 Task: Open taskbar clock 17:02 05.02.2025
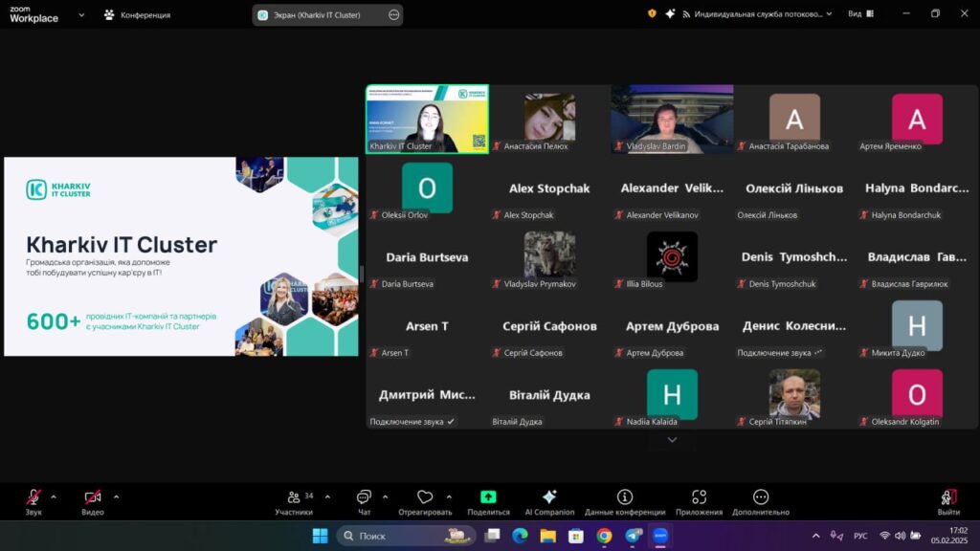tap(949, 536)
